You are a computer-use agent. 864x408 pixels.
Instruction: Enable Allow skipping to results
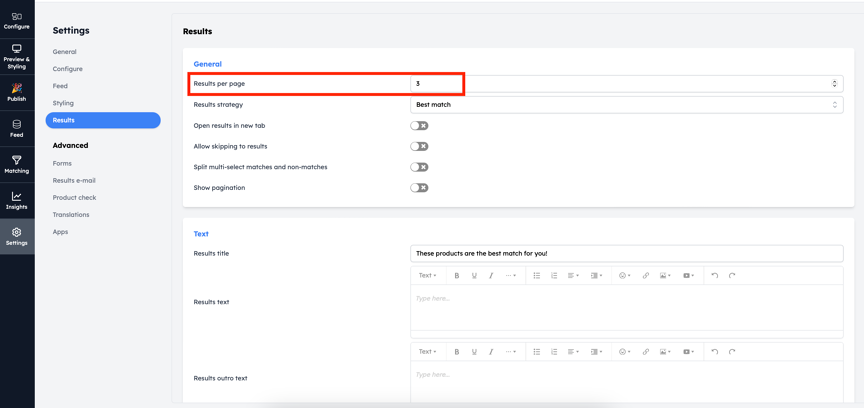tap(419, 146)
